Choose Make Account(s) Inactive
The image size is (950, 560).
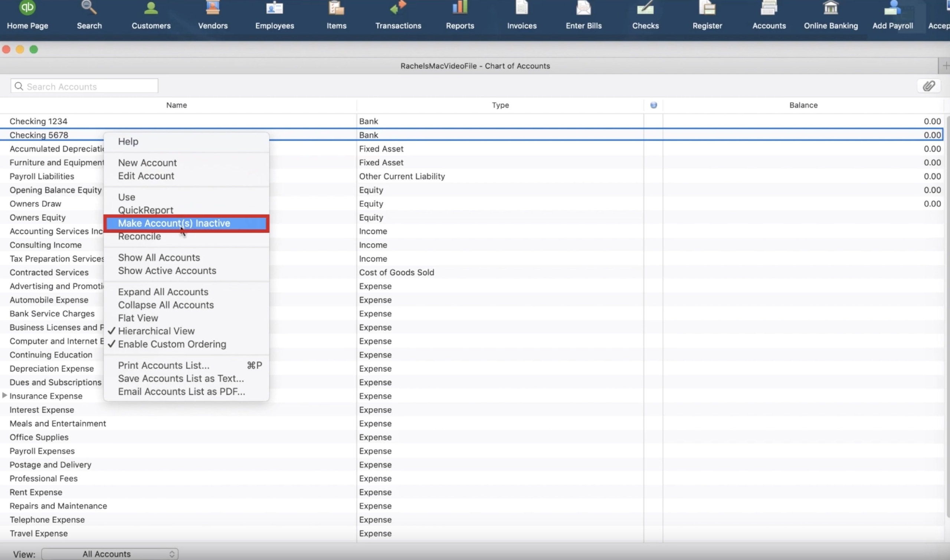[186, 223]
